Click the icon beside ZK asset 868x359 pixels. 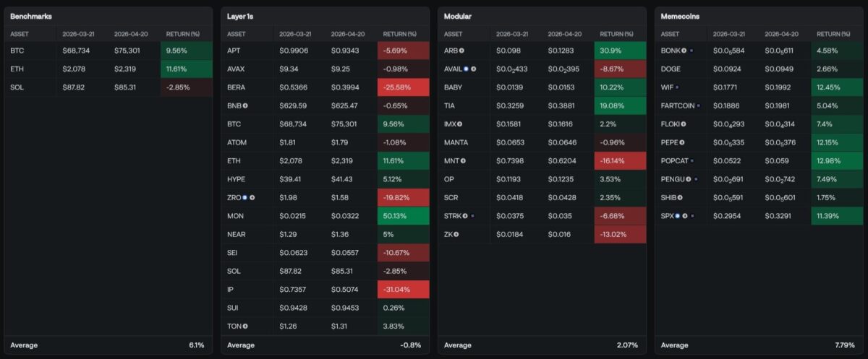(x=456, y=234)
